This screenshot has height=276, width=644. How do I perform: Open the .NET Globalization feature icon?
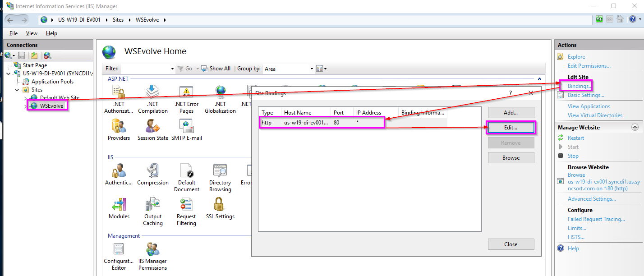[x=220, y=92]
